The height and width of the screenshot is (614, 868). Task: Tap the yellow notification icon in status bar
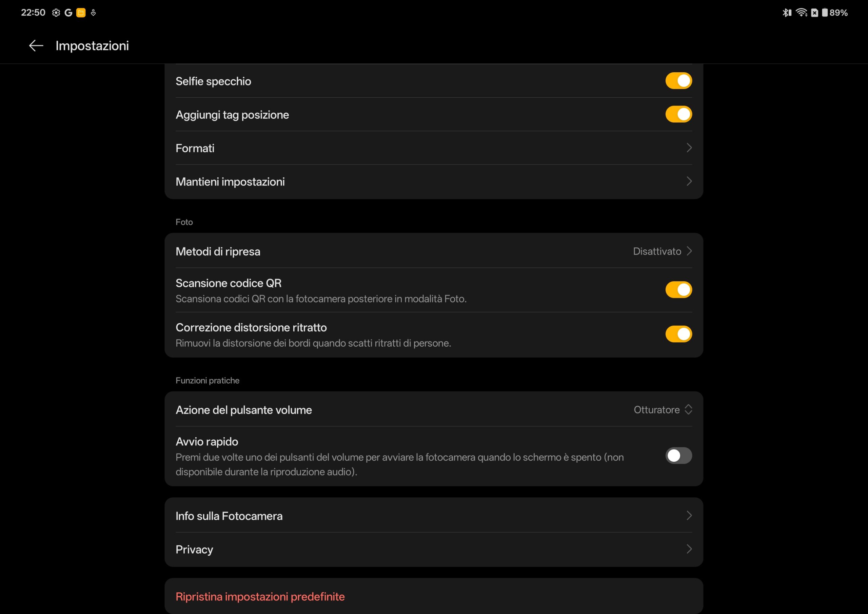[81, 13]
